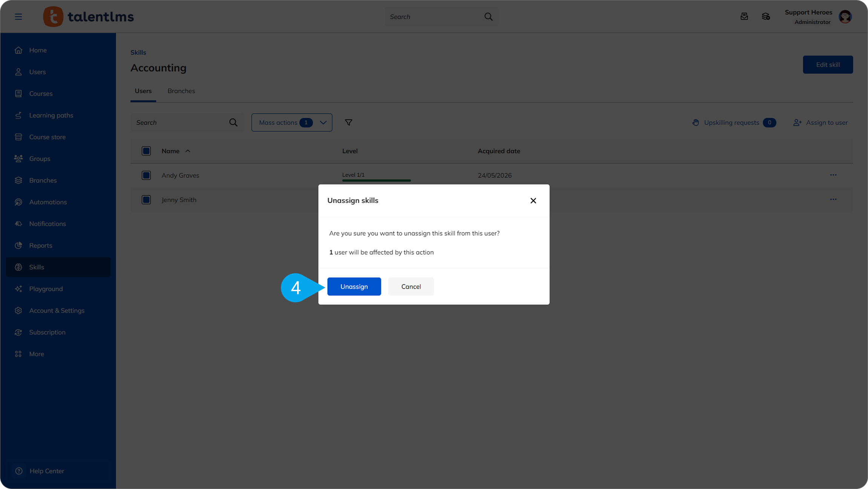Image resolution: width=868 pixels, height=489 pixels.
Task: Toggle the select-all checkbox in header
Action: point(146,151)
